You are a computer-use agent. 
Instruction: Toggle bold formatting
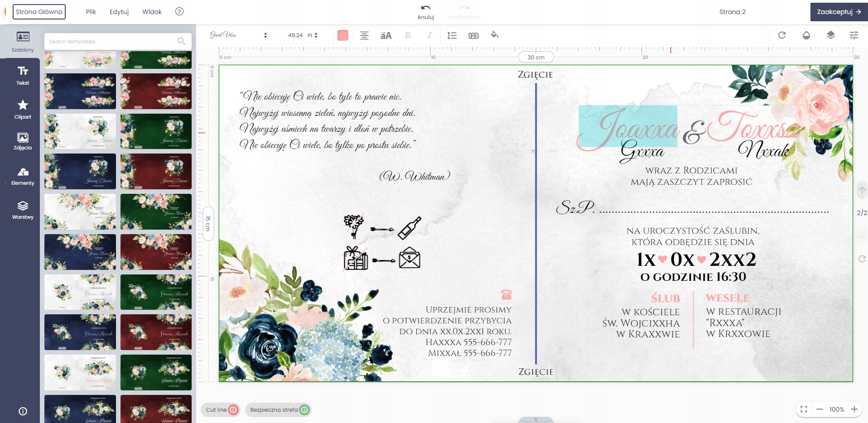click(x=408, y=35)
